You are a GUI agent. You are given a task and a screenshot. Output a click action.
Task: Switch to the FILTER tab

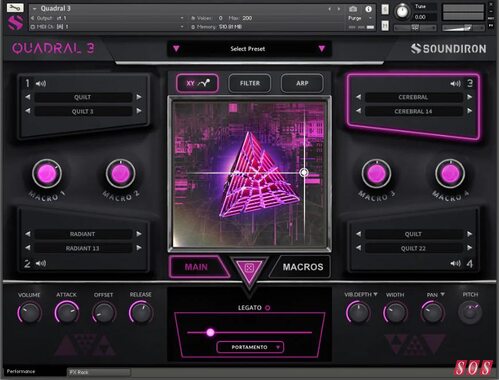(250, 83)
